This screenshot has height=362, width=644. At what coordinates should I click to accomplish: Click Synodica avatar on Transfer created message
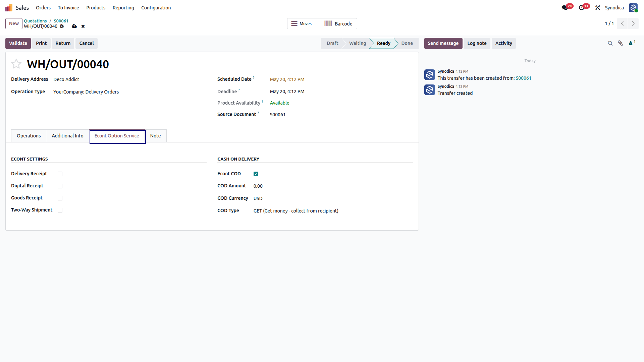click(x=429, y=90)
